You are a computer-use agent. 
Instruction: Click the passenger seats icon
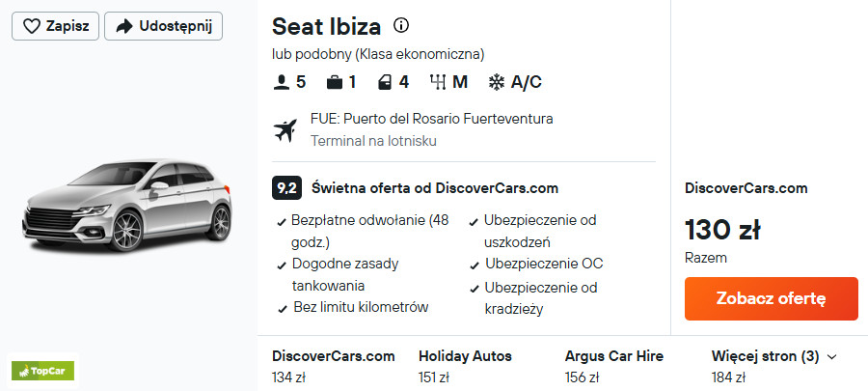pyautogui.click(x=282, y=82)
